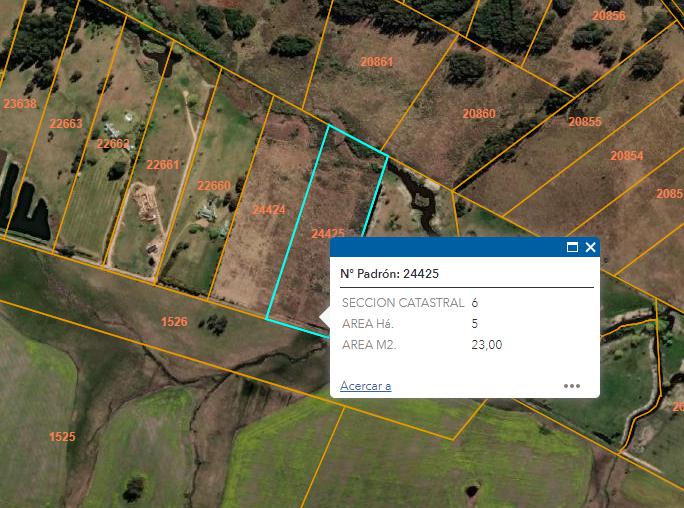This screenshot has width=684, height=508.
Task: Open the popup's three-dot options menu
Action: point(571,386)
